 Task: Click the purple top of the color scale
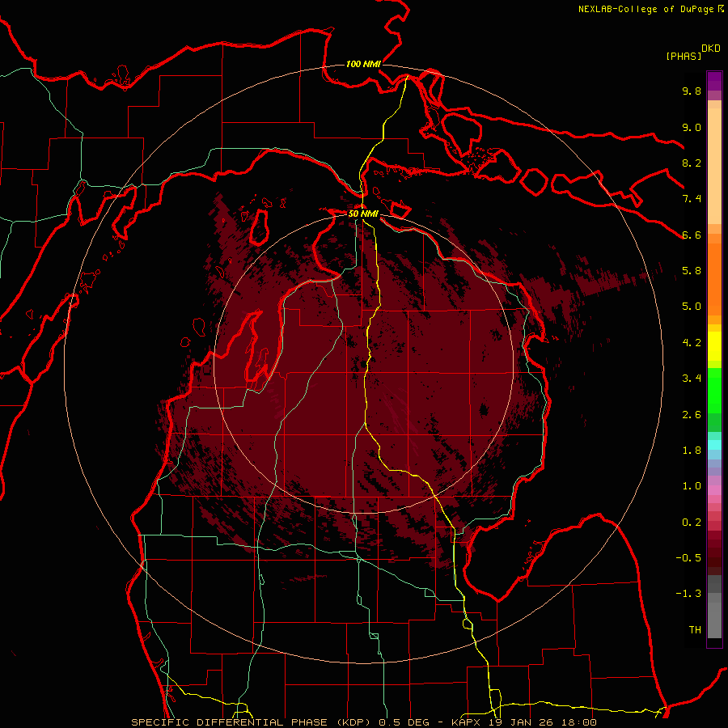714,81
